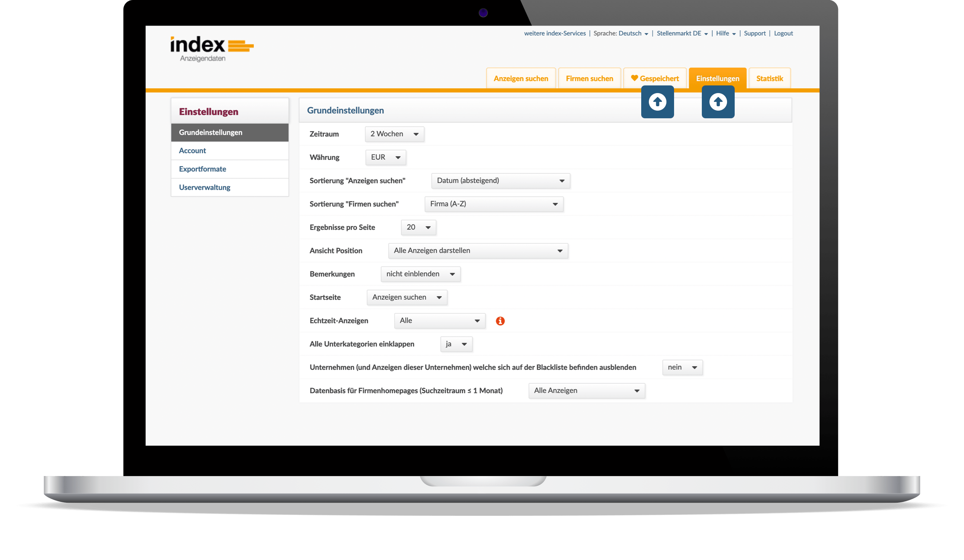Switch to the Statistik tab
The image size is (964, 560).
tap(769, 78)
